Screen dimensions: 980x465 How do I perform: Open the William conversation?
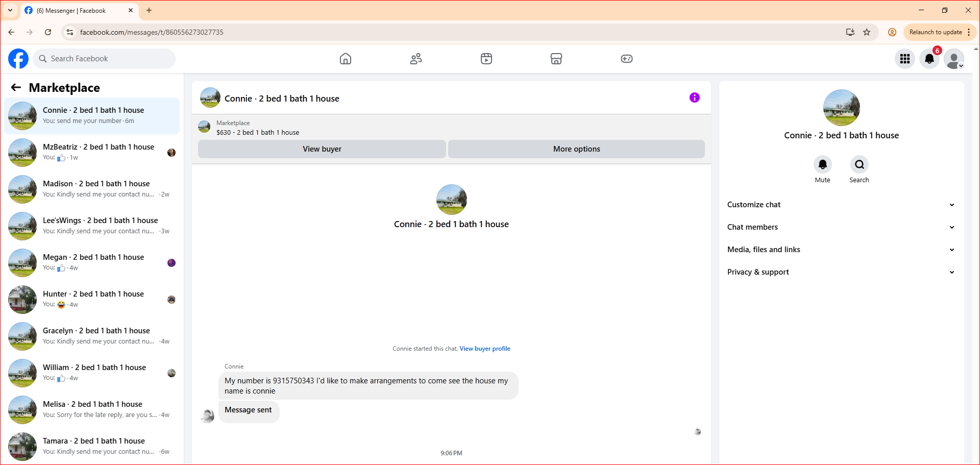(92, 373)
